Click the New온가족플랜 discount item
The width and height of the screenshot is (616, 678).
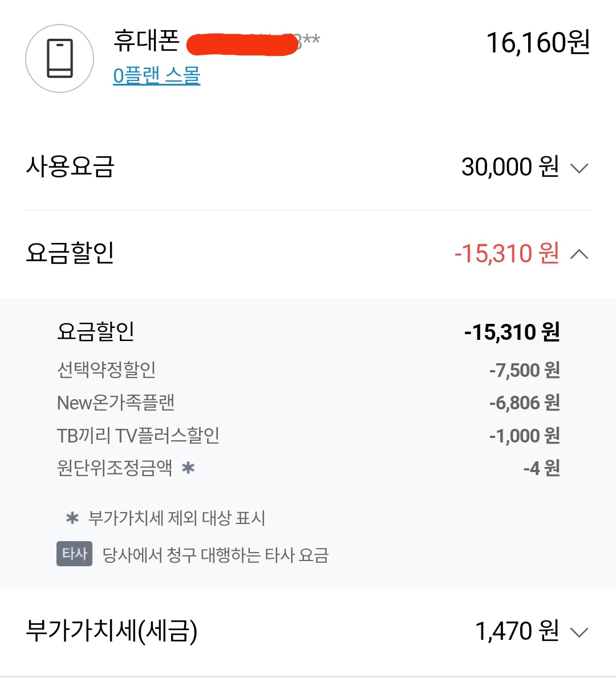[116, 403]
